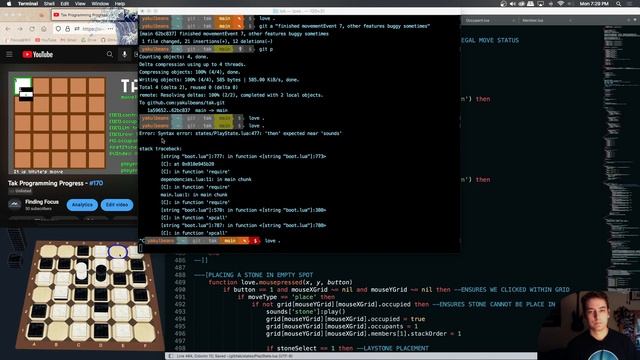Click the browser forward arrow
The height and width of the screenshot is (360, 640).
pos(20,29)
